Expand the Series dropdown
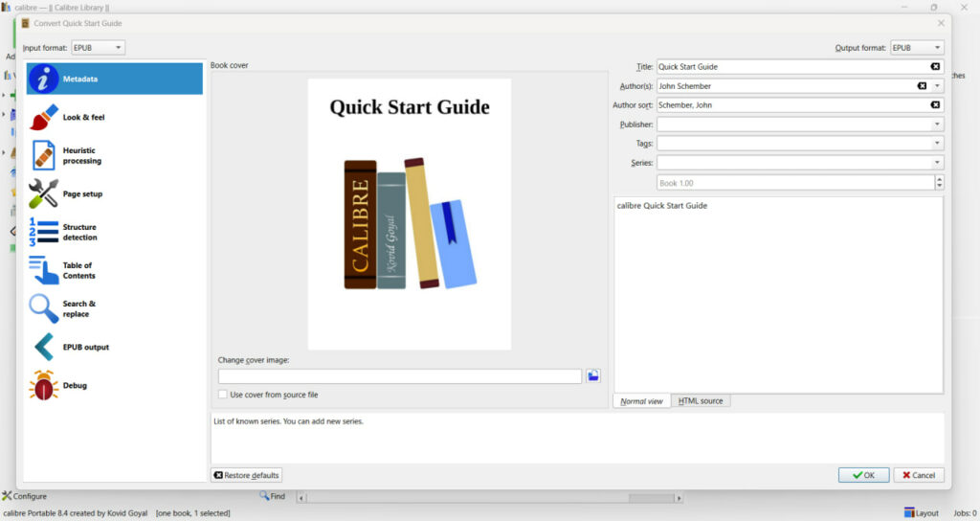The height and width of the screenshot is (521, 980). point(937,163)
